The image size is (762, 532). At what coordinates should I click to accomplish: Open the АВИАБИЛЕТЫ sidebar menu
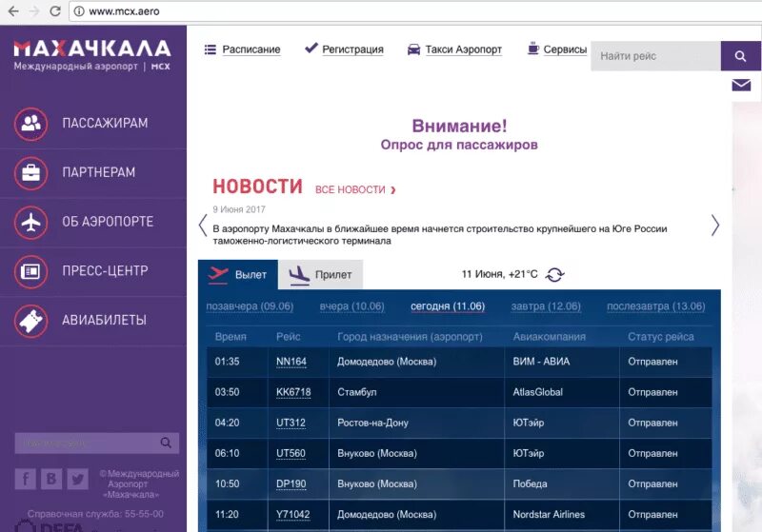click(x=104, y=321)
